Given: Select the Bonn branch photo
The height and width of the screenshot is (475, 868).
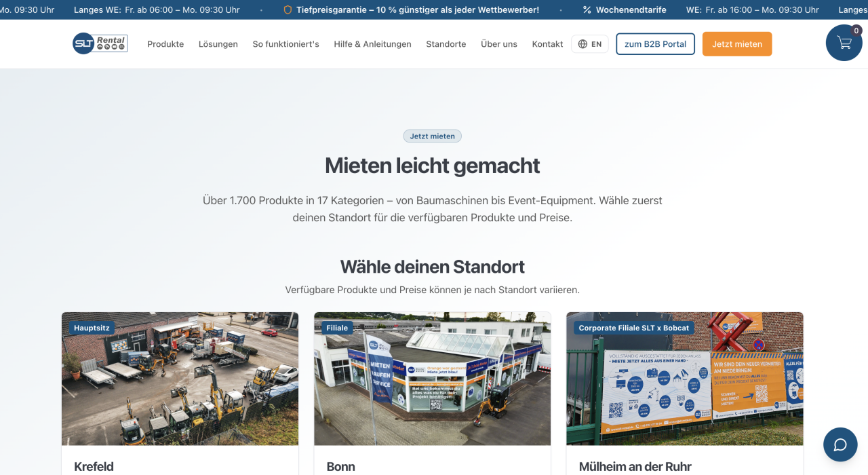Looking at the screenshot, I should point(432,379).
